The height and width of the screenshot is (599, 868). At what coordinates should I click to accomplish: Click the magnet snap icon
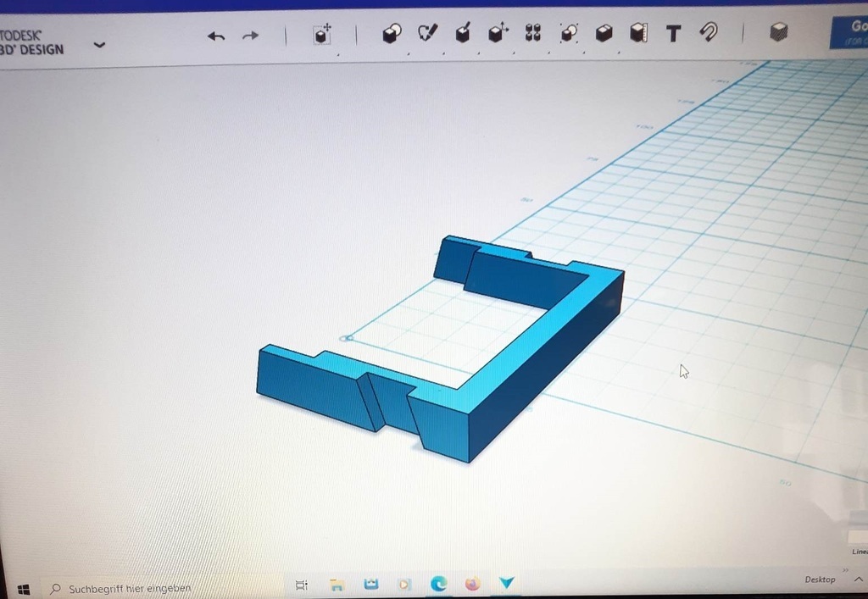(x=708, y=34)
